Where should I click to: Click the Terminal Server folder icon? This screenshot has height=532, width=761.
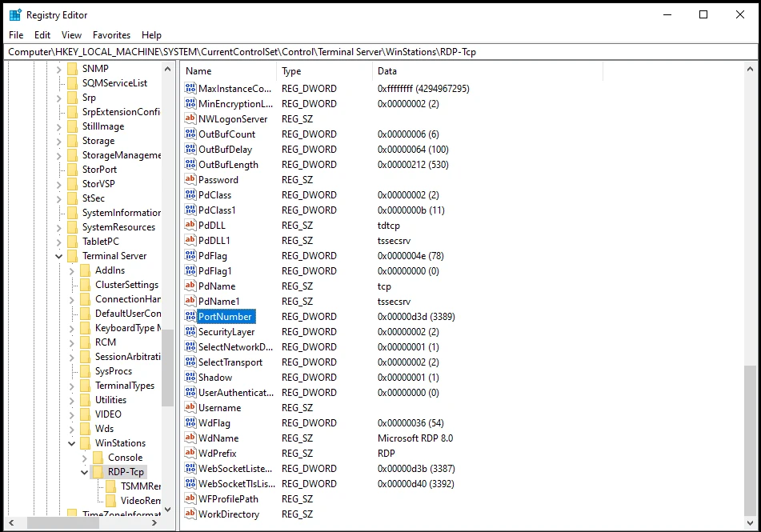coord(73,256)
